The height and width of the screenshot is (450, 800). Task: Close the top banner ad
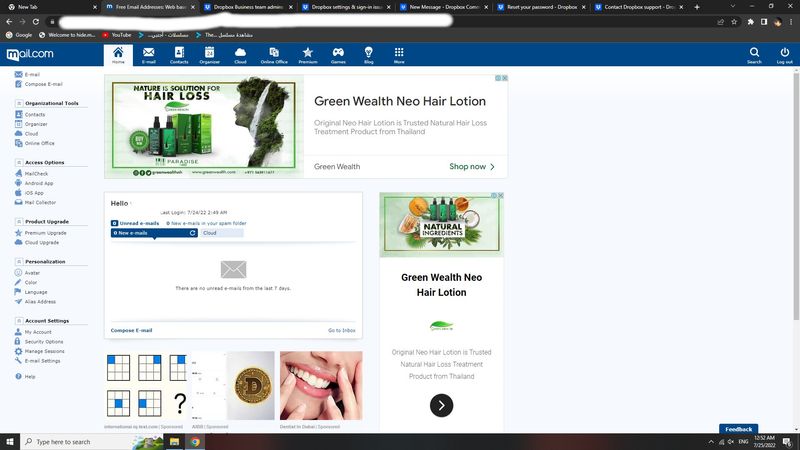click(x=505, y=78)
